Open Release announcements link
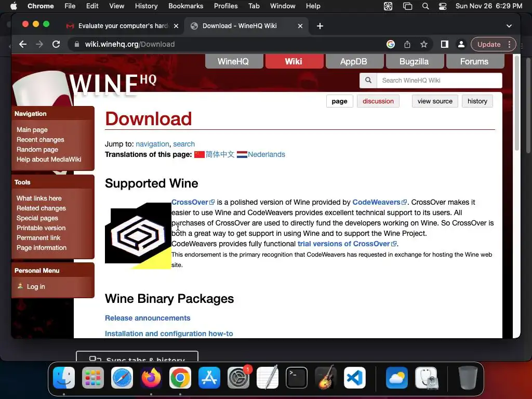Screen dimensions: 532x399 coord(148,318)
